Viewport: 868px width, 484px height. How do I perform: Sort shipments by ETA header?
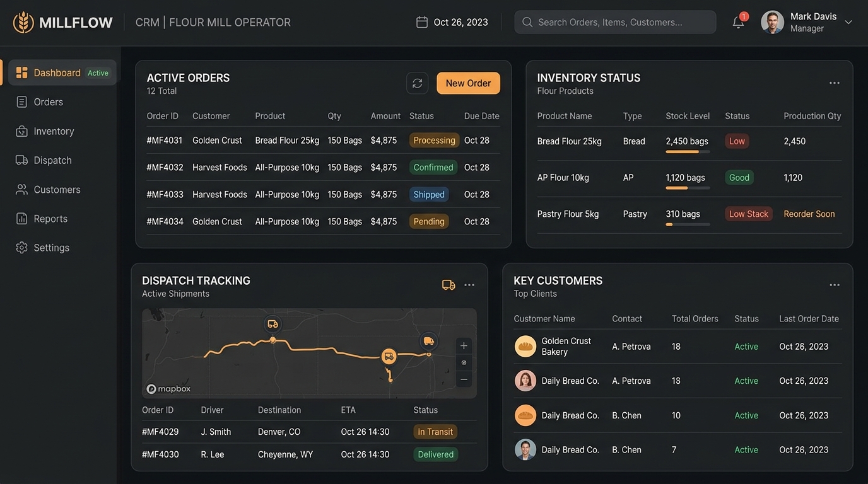tap(348, 410)
